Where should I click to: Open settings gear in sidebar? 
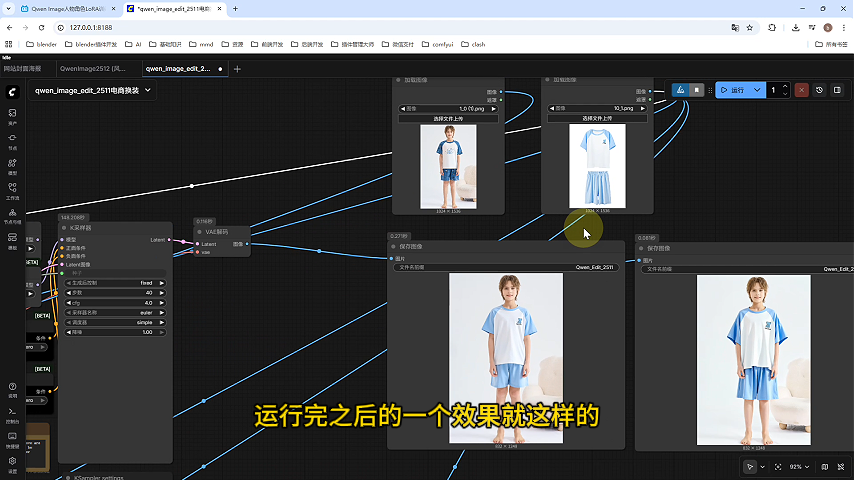point(12,464)
